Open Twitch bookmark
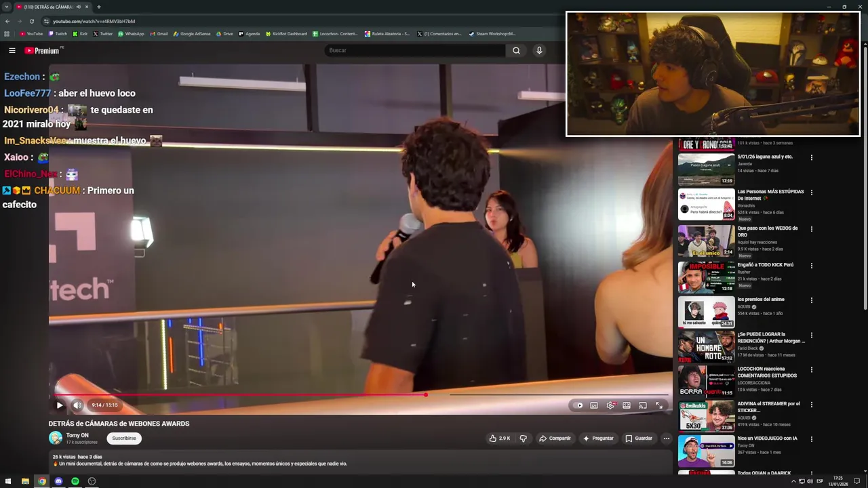The height and width of the screenshot is (488, 868). coord(58,34)
